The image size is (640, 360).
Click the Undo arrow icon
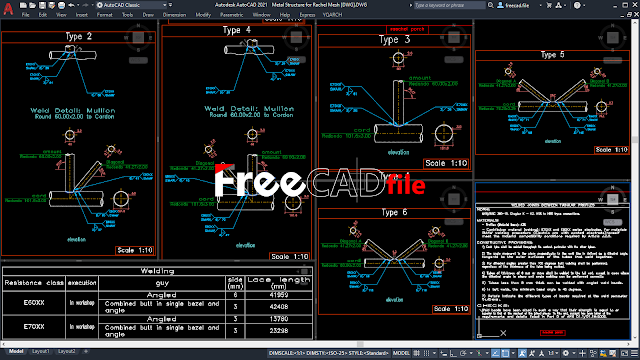coord(71,5)
